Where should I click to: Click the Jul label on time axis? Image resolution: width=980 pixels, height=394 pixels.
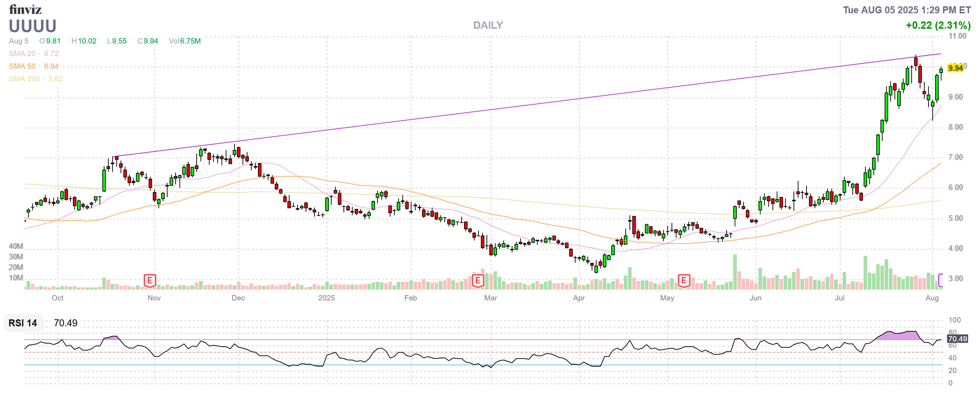(x=839, y=298)
